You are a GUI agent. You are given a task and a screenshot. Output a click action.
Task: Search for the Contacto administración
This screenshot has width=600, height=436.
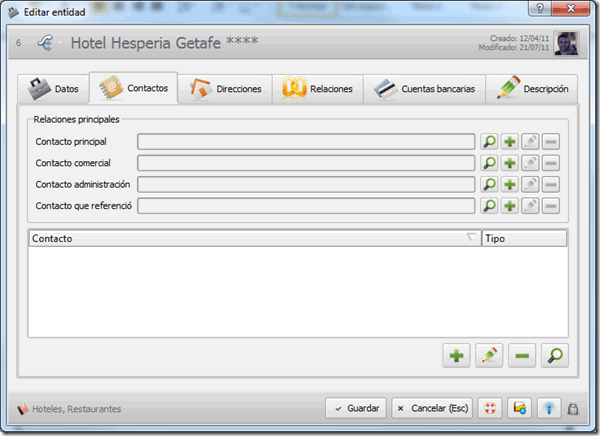[489, 185]
